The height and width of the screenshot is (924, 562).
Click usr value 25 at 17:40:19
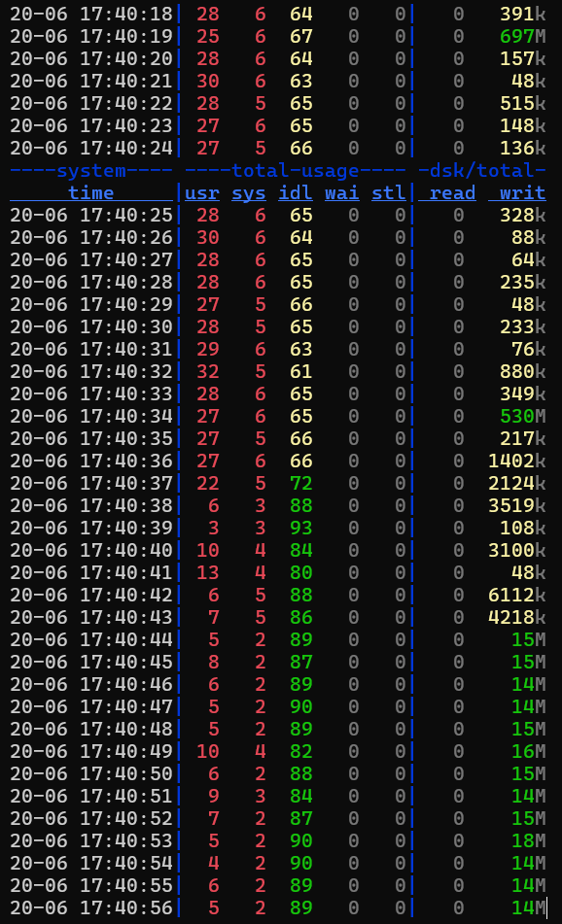[x=207, y=36]
